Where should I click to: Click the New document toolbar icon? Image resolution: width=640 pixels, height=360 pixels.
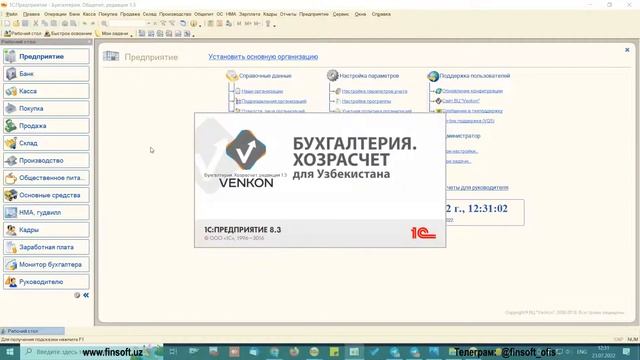click(x=7, y=24)
